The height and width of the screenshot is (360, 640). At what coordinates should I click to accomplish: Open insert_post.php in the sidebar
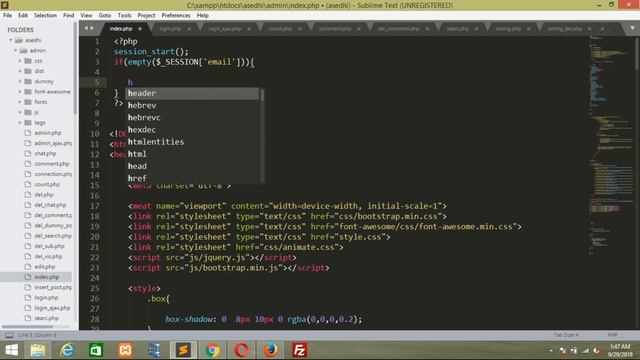(x=53, y=287)
